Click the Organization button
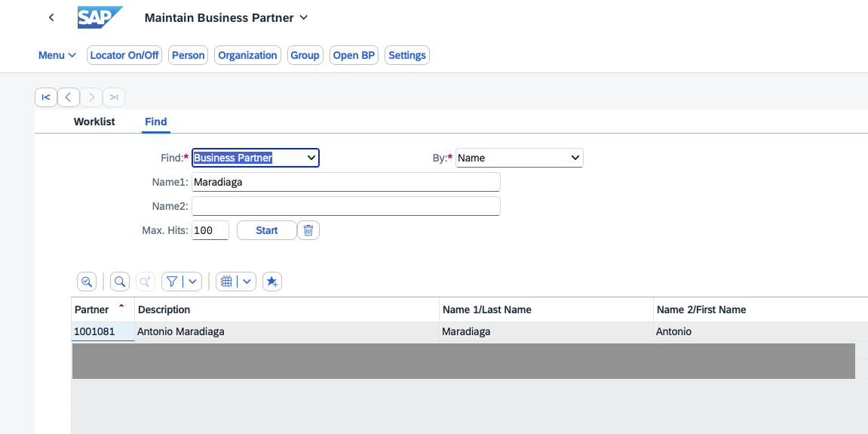This screenshot has height=434, width=868. 247,55
